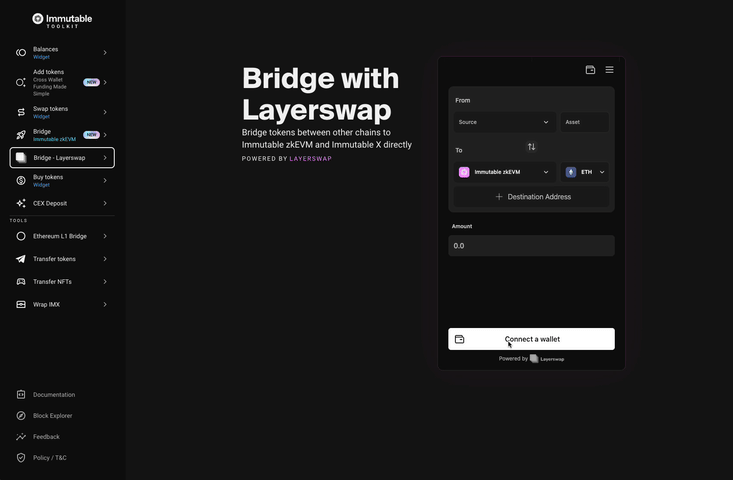Open the Balances widget icon
733x480 pixels.
(x=21, y=53)
